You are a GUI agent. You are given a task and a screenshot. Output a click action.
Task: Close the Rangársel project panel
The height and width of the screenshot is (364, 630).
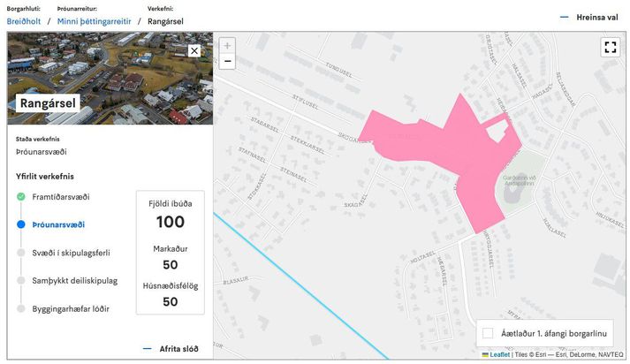click(194, 51)
